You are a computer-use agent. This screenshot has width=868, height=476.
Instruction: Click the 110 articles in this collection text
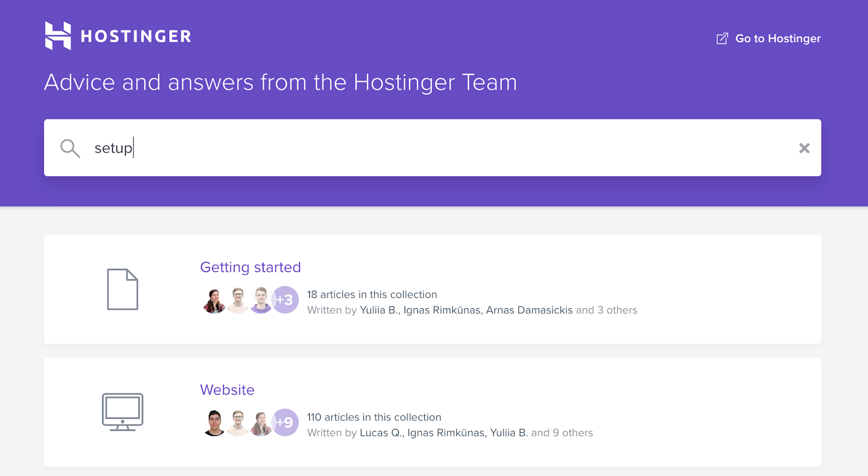tap(374, 417)
